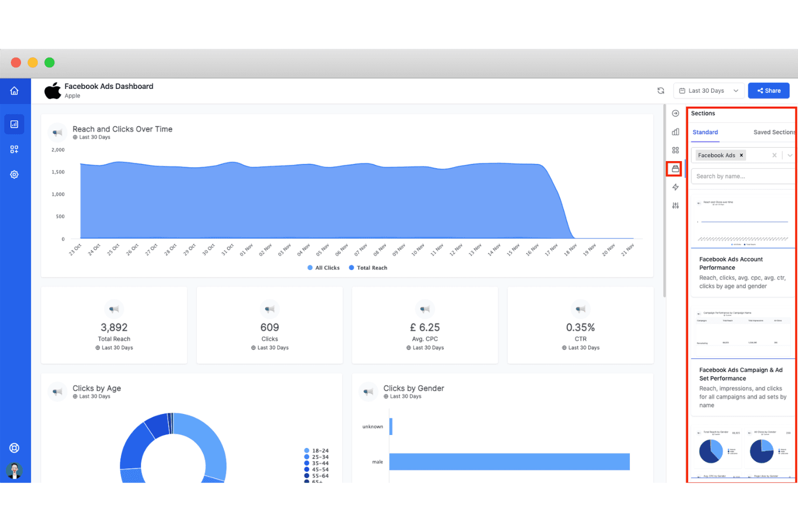Clear all selected data source filters
798x532 pixels.
pos(774,155)
